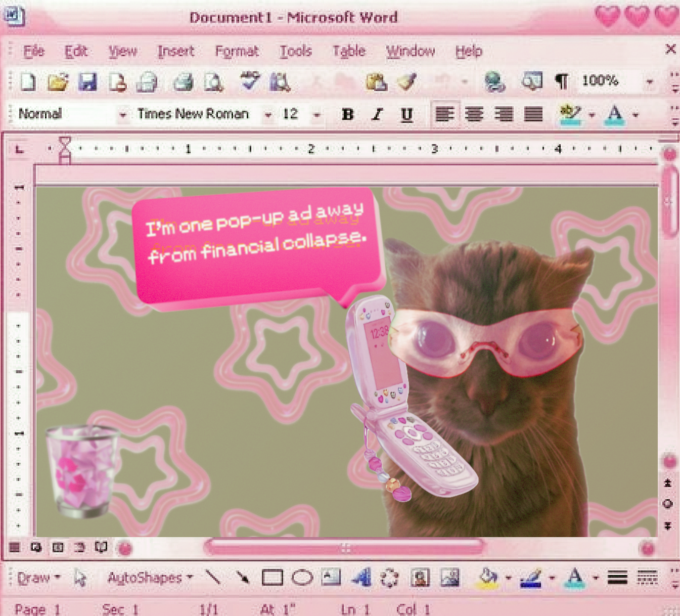Select the Format Painter brush
The width and height of the screenshot is (680, 616).
(x=407, y=81)
